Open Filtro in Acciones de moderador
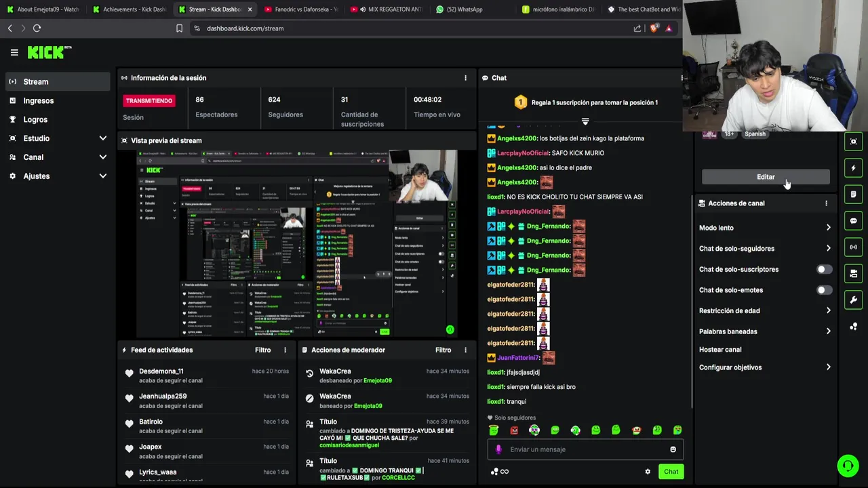 443,350
